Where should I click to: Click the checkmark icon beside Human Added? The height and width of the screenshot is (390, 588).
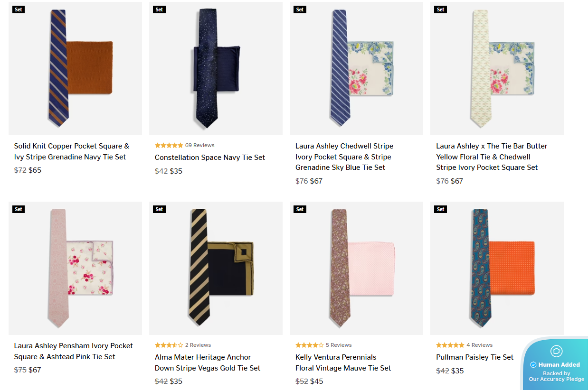click(533, 365)
